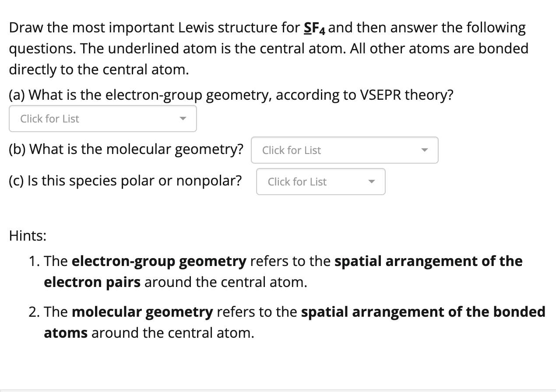Screen dimensions: 556x392
Task: Click the dropdown arrow beside molecular geometry
Action: pyautogui.click(x=424, y=150)
